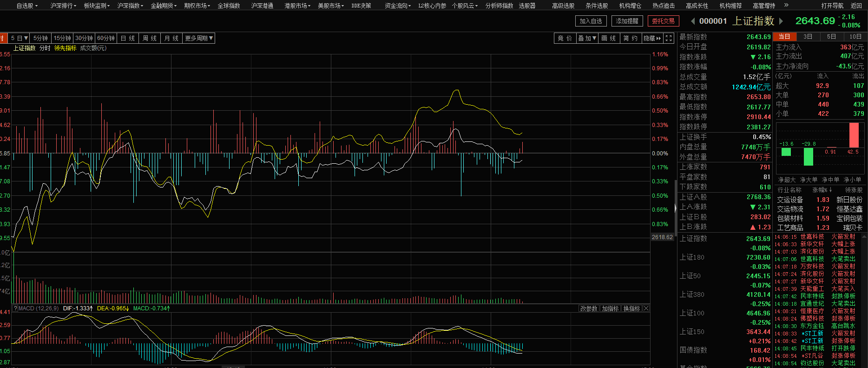This screenshot has width=868, height=368.
Task: Expand the 港股市场 menu dropdown
Action: 297,6
